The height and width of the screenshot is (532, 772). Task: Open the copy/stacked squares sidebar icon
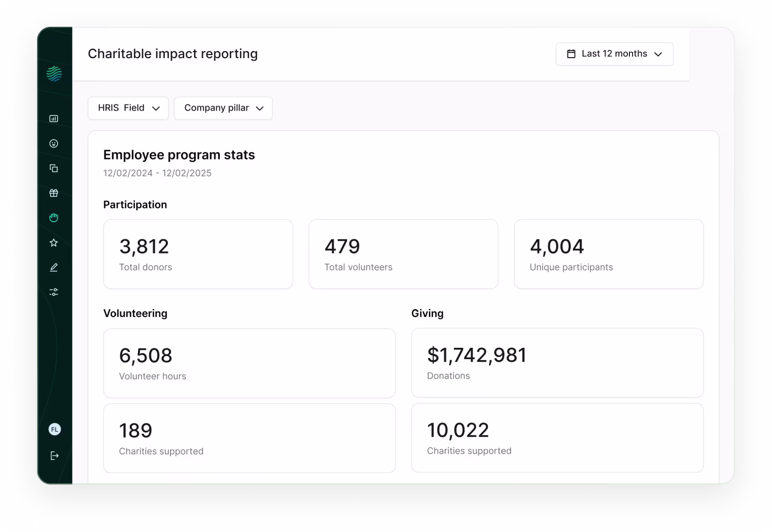pos(54,168)
